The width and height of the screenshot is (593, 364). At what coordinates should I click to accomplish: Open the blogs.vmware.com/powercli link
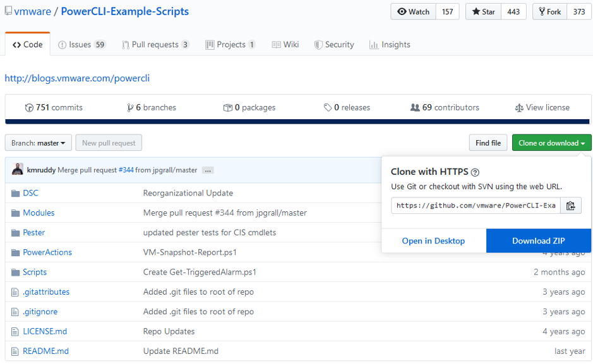tap(76, 78)
